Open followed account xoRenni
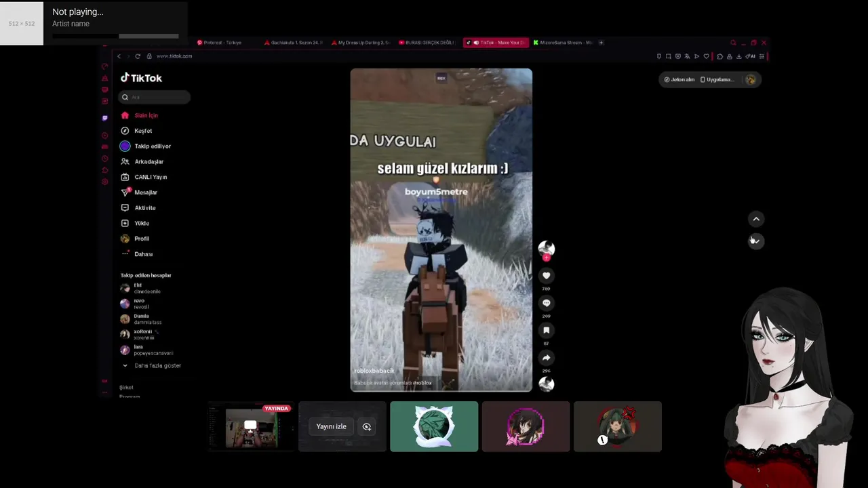 139,334
